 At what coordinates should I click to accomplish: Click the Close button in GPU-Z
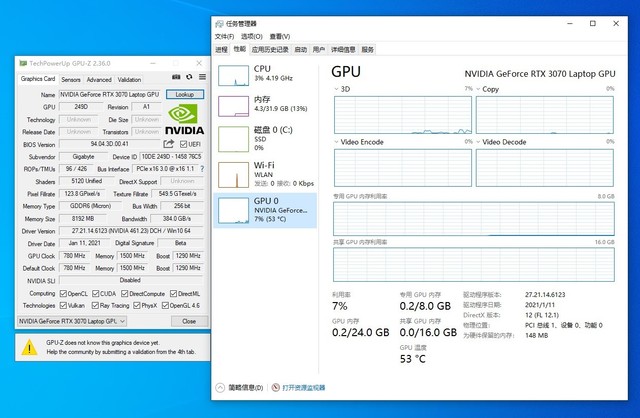pos(189,321)
